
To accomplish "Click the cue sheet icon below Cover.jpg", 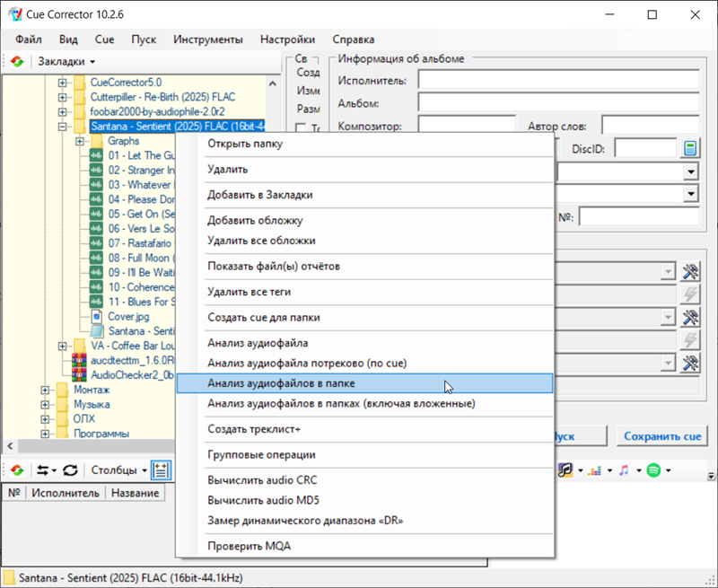I will (x=97, y=331).
